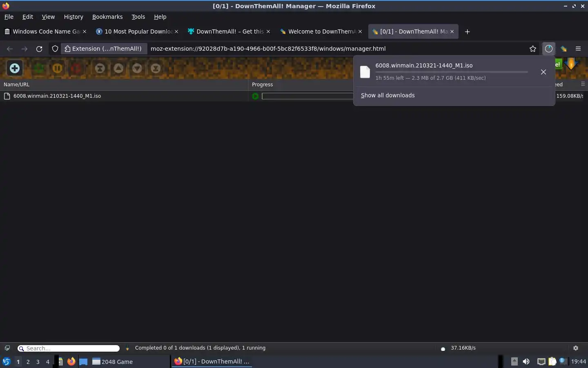Click the address bar URL field
The image size is (588, 368).
tap(337, 49)
